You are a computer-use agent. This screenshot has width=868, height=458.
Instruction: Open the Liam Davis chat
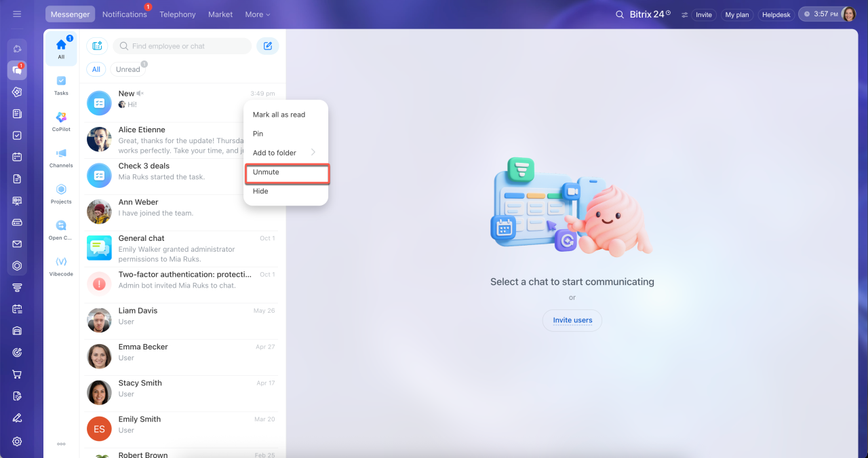(182, 321)
